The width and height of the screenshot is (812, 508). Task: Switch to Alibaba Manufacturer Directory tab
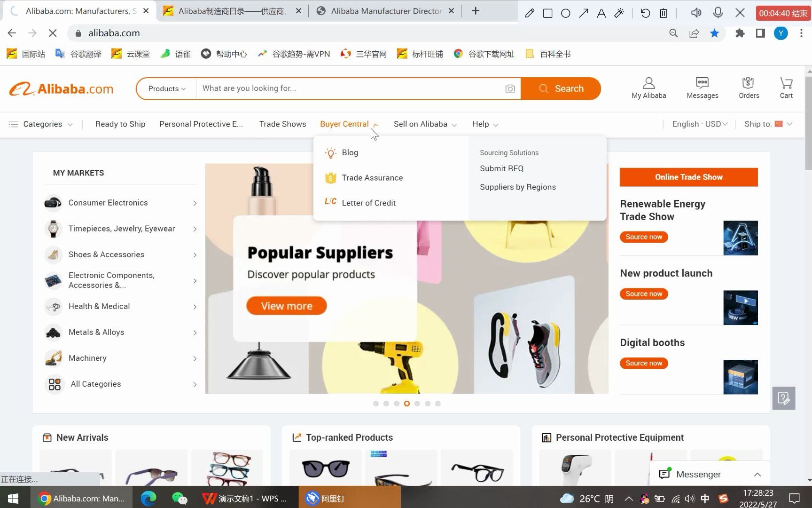(385, 11)
